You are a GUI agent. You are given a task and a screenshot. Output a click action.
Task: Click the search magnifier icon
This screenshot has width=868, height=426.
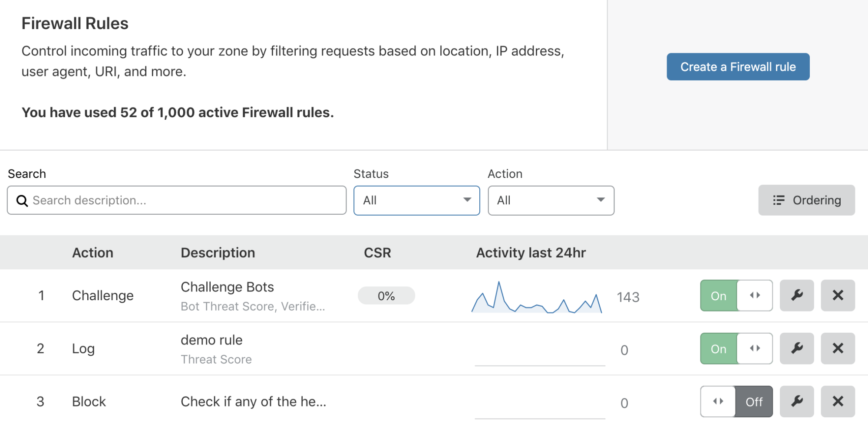[x=22, y=200]
